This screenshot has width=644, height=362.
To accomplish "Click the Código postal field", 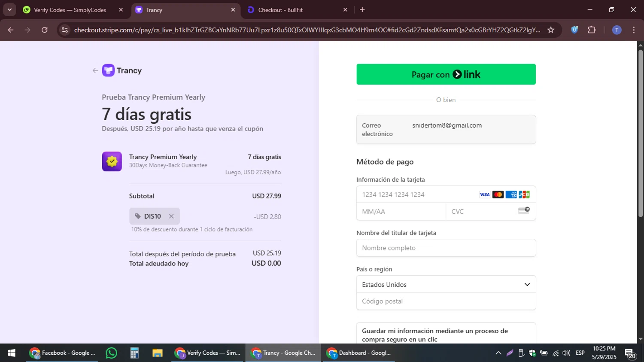I will pyautogui.click(x=446, y=301).
